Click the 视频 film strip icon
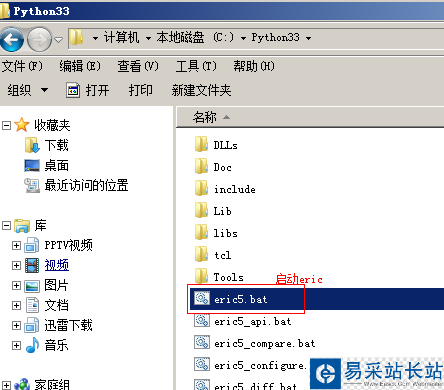The width and height of the screenshot is (444, 390). coord(32,265)
